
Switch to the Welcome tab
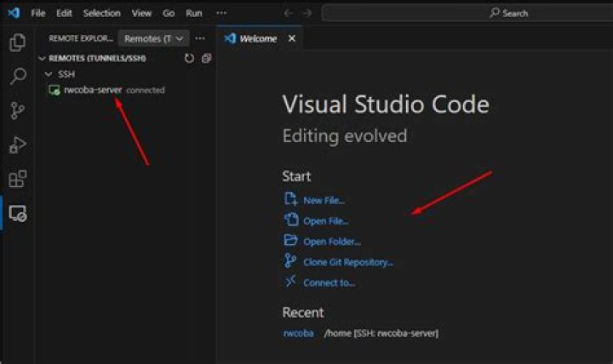pos(258,38)
